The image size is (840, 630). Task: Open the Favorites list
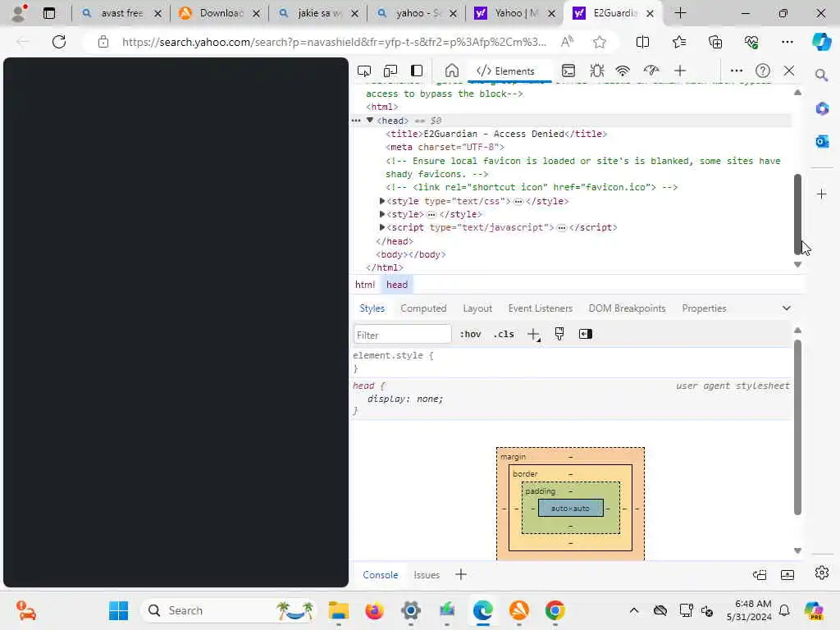pos(678,42)
